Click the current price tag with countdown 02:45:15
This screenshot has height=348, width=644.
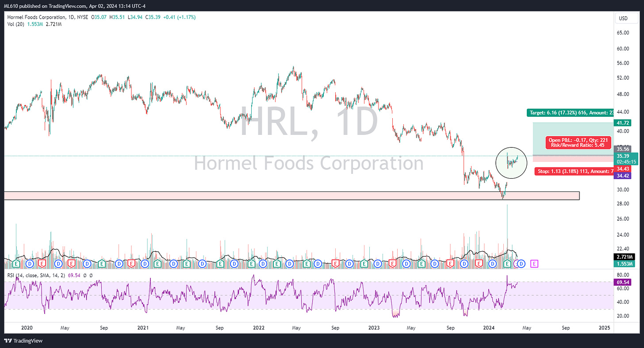click(x=626, y=159)
